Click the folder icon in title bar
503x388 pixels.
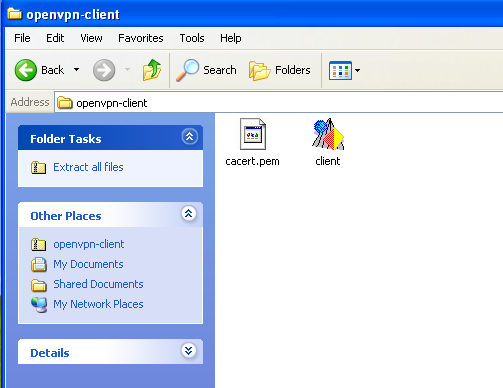(15, 14)
